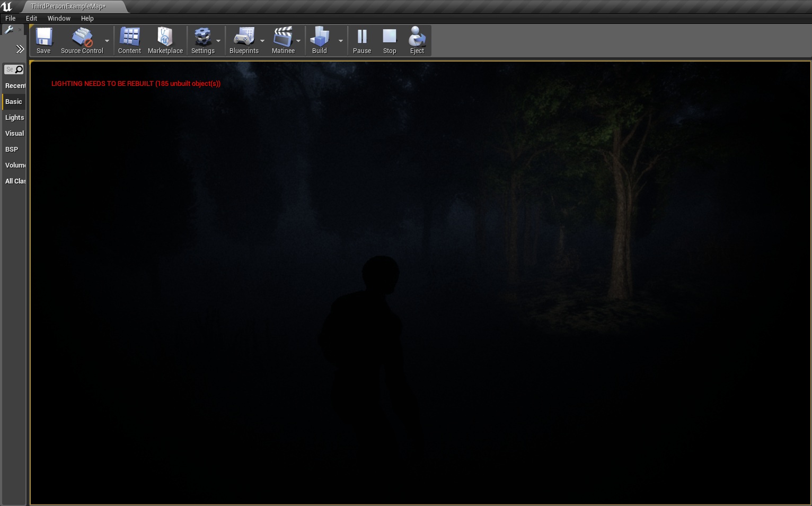Expand the Build options dropdown arrow
Image resolution: width=812 pixels, height=506 pixels.
[341, 41]
